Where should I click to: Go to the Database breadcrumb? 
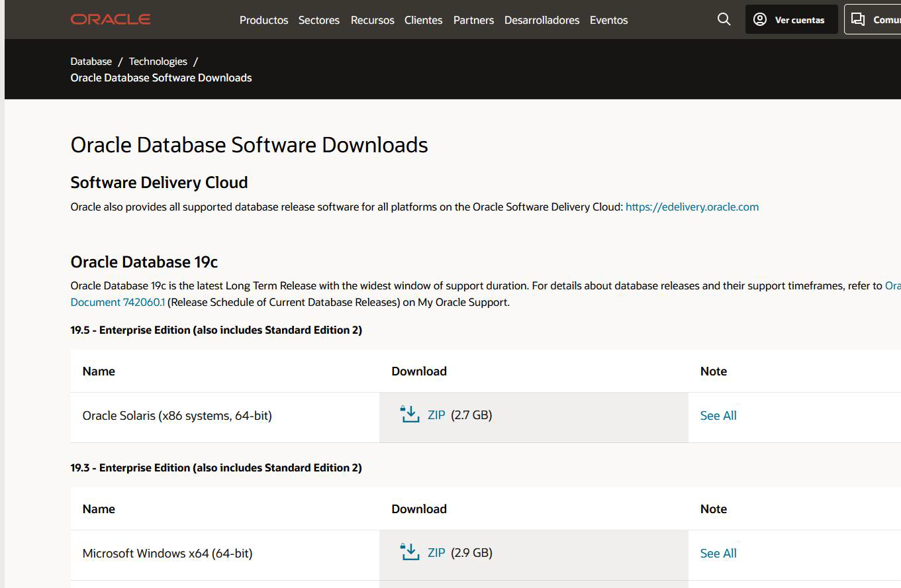(91, 61)
